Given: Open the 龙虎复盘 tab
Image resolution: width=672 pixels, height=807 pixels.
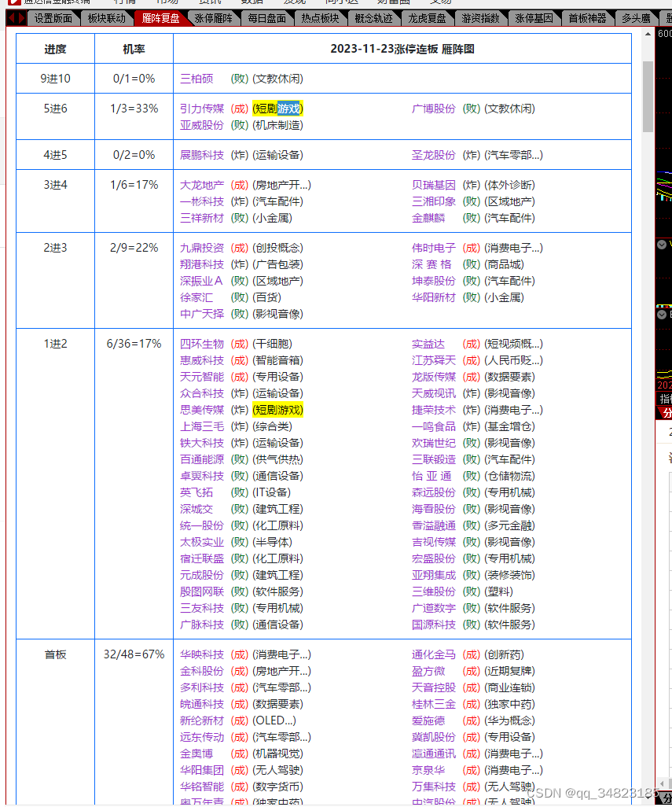Looking at the screenshot, I should click(x=428, y=19).
